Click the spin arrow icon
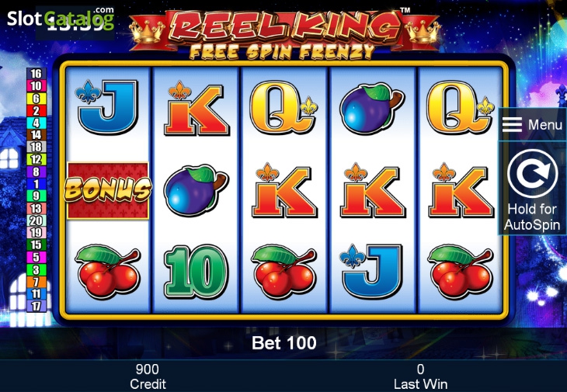This screenshot has height=392, width=567. [532, 173]
